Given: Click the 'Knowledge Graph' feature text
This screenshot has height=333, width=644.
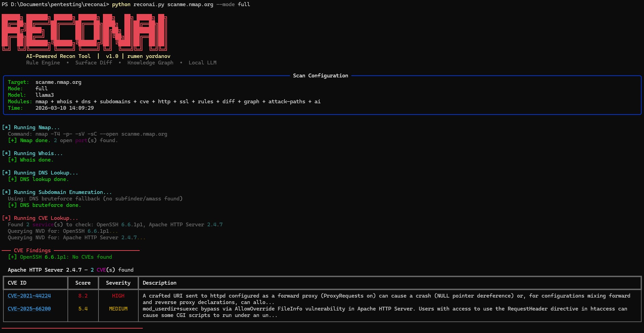Looking at the screenshot, I should [x=150, y=63].
